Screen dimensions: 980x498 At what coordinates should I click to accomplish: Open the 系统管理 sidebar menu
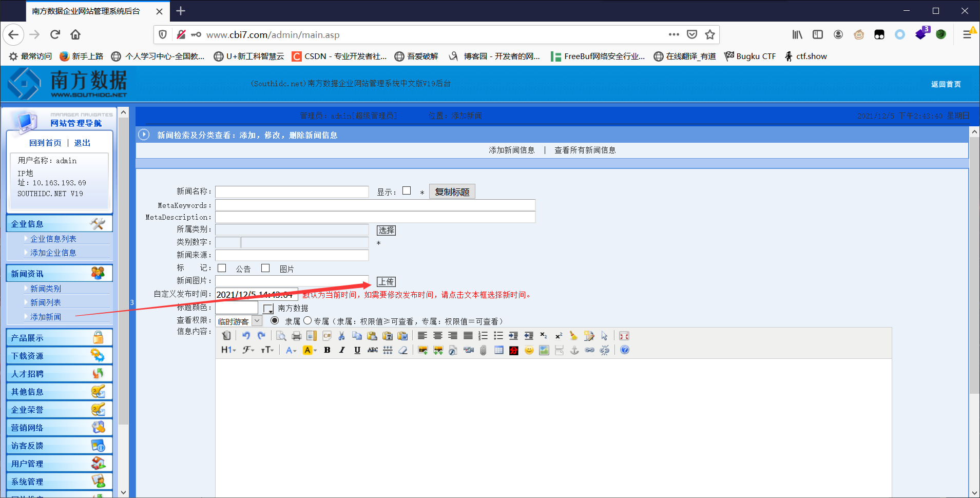(x=60, y=482)
